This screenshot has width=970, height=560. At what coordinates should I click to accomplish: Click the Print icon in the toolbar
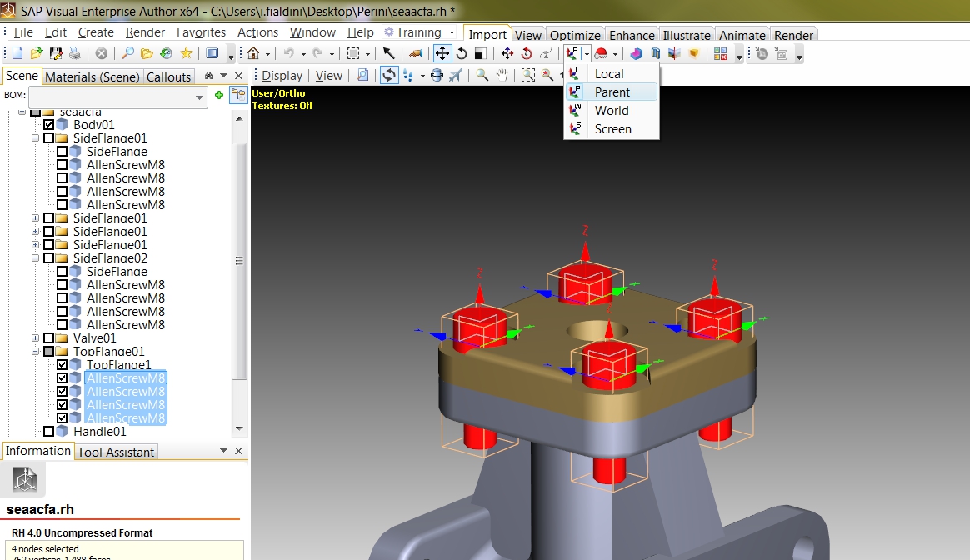coord(75,54)
